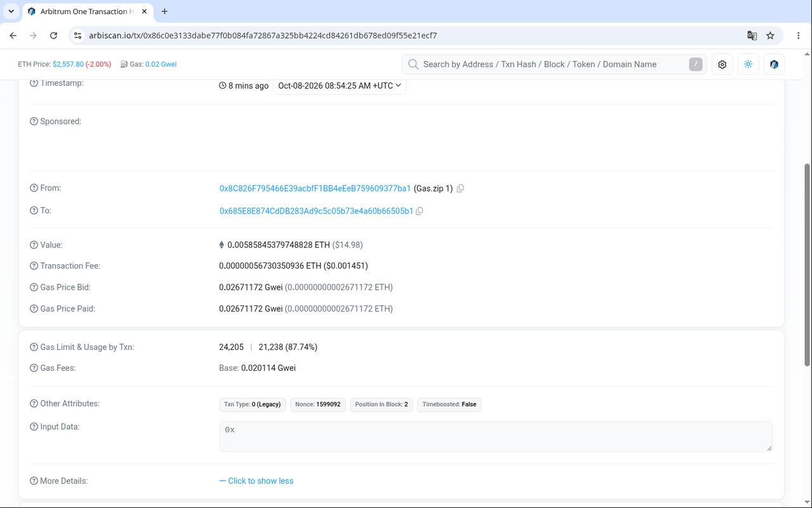Click the Value 0.00585845379748828 ETH text
812x508 pixels.
[x=278, y=245]
